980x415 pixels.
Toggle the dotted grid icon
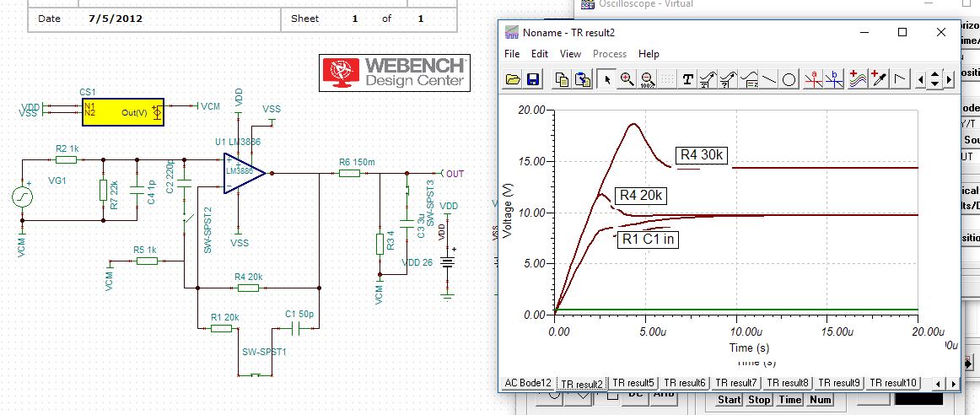pos(667,79)
